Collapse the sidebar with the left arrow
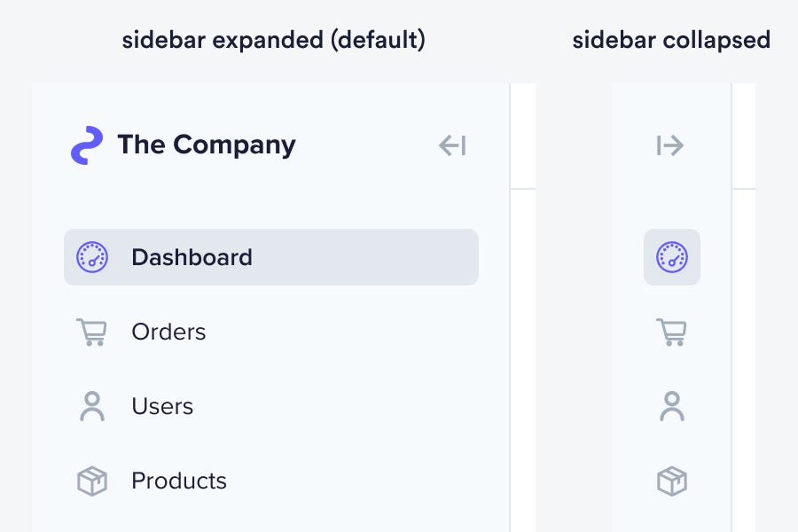The image size is (798, 532). (452, 145)
